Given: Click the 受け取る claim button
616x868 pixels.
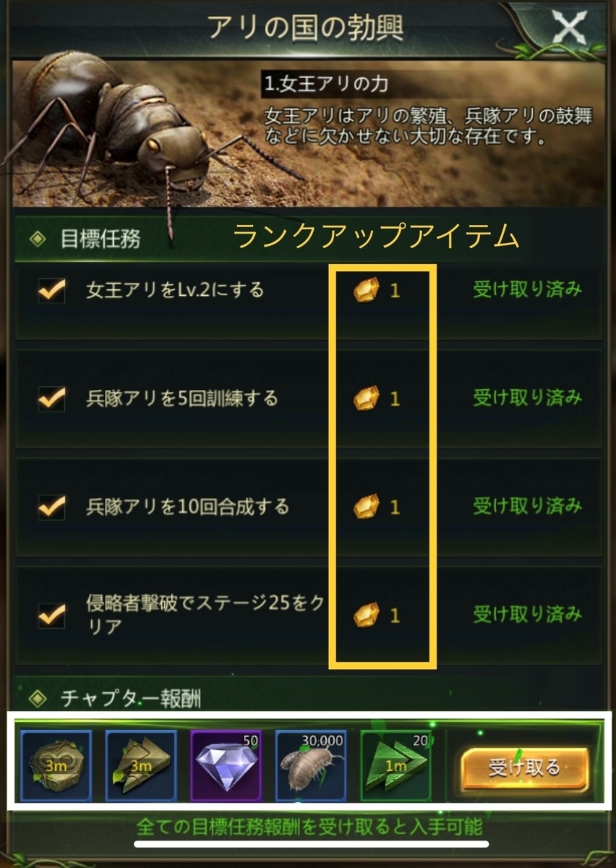Looking at the screenshot, I should tap(524, 767).
